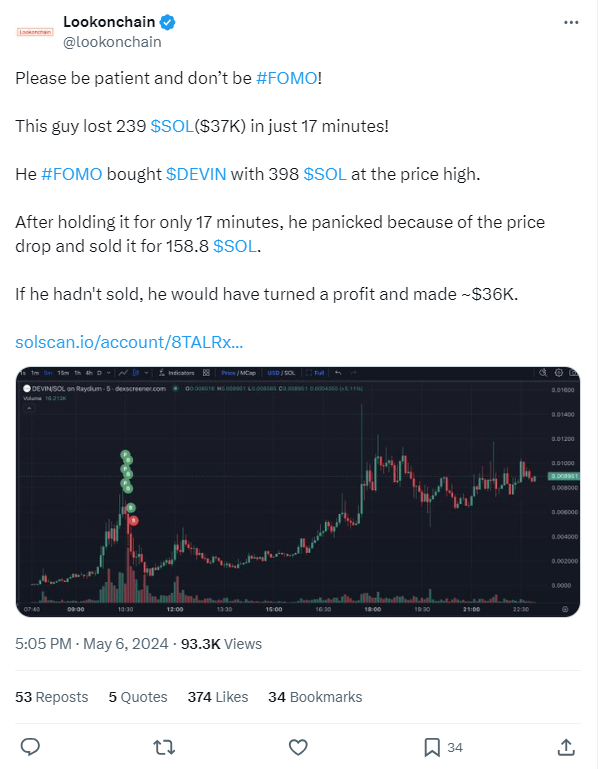This screenshot has width=600, height=769.
Task: Click $SOL cashtag after 158.8
Action: point(236,245)
